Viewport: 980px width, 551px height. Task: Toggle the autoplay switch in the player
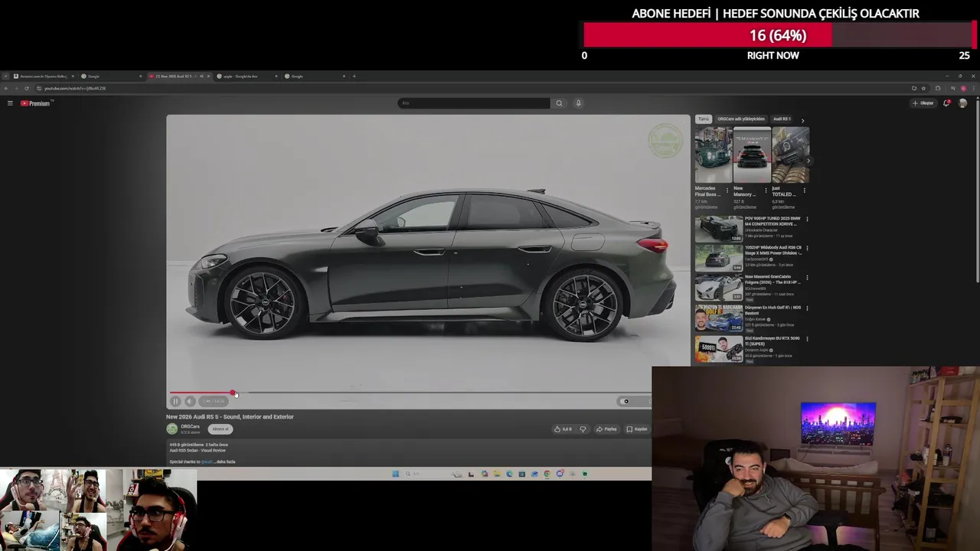coord(625,401)
